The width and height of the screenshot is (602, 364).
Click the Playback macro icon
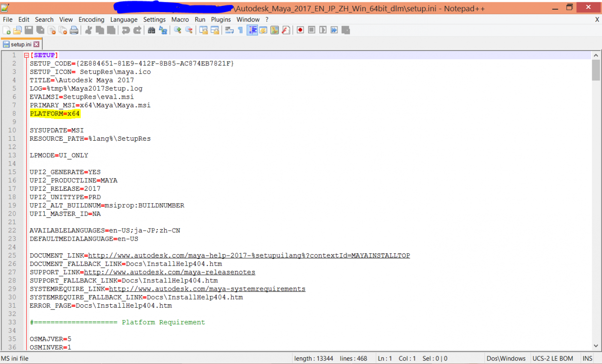[x=323, y=30]
